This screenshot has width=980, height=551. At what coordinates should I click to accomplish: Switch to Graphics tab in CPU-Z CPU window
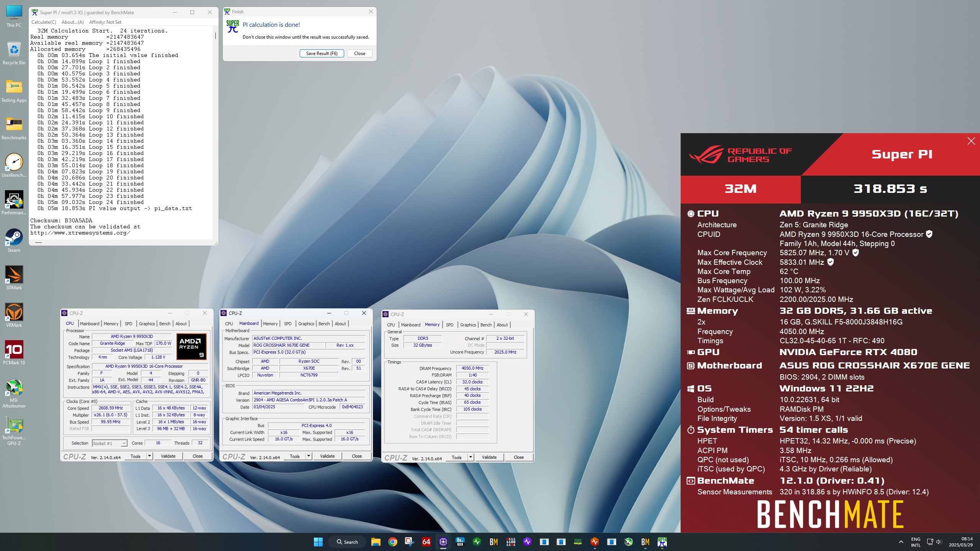[x=147, y=324]
